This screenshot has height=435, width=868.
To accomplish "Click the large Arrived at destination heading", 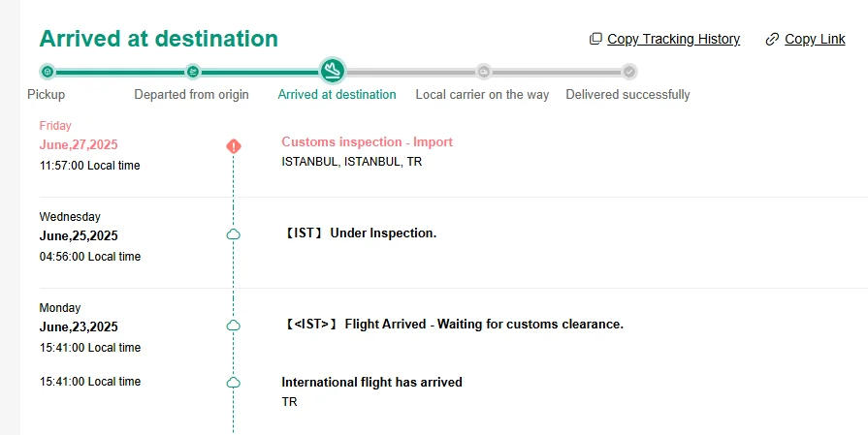I will 158,40.
